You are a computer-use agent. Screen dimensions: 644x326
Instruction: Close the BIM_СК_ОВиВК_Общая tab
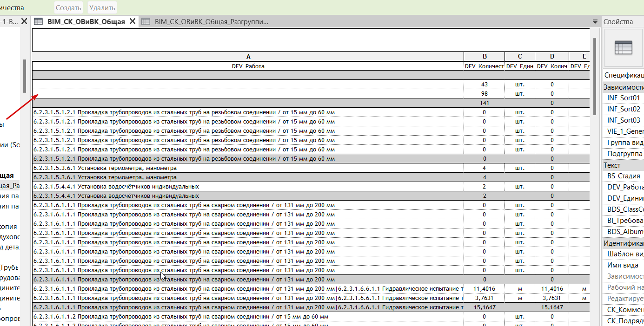tap(133, 21)
